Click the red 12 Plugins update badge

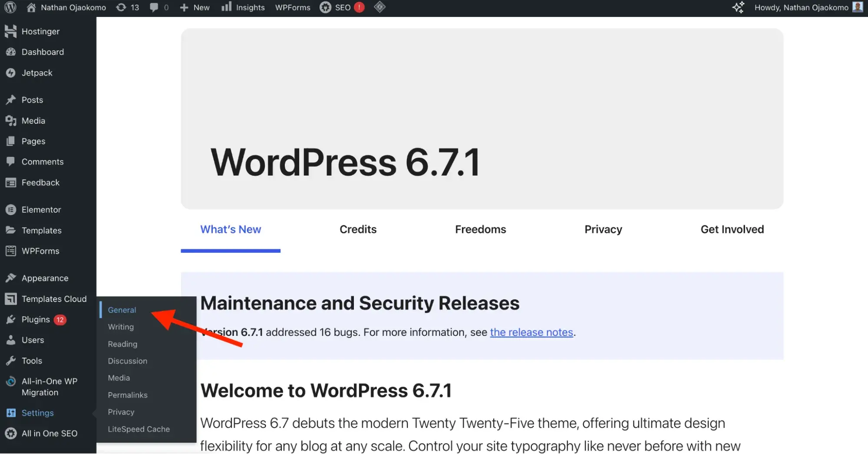[x=60, y=320]
